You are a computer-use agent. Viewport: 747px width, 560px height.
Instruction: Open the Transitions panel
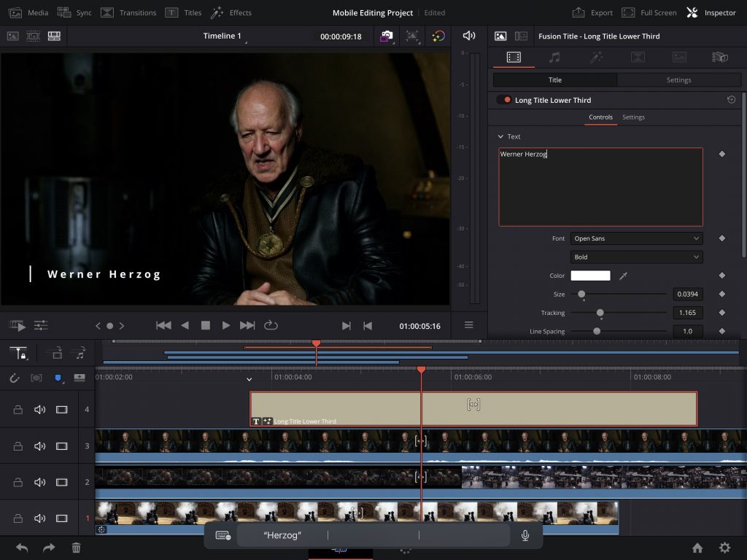(128, 12)
